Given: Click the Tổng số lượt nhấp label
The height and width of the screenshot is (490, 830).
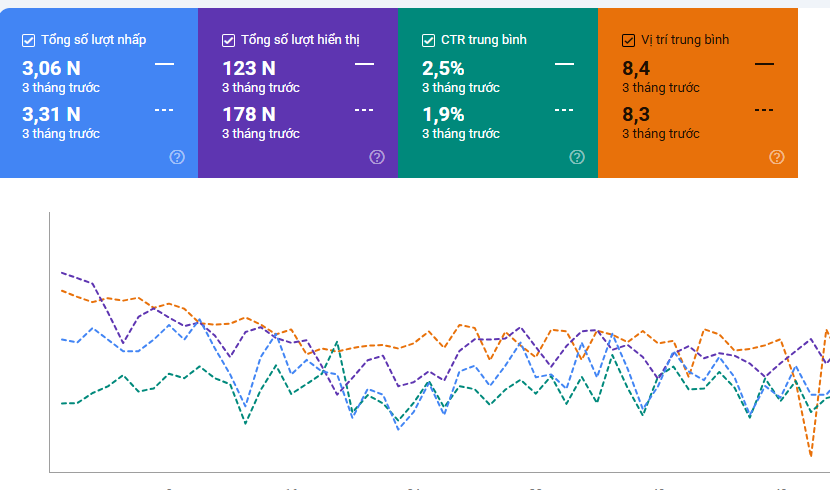Looking at the screenshot, I should point(94,40).
